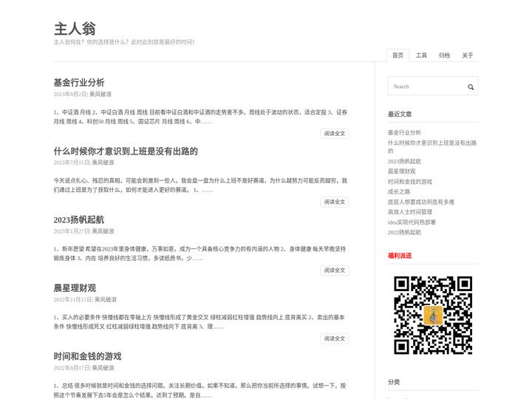
Task: Click 阅读全文 under 基金行业分析
Action: click(335, 134)
